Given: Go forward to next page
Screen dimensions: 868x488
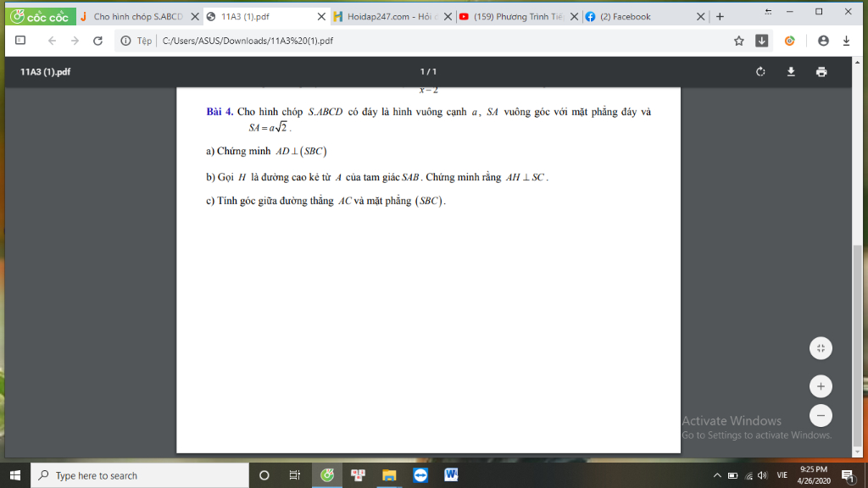Looking at the screenshot, I should point(75,41).
